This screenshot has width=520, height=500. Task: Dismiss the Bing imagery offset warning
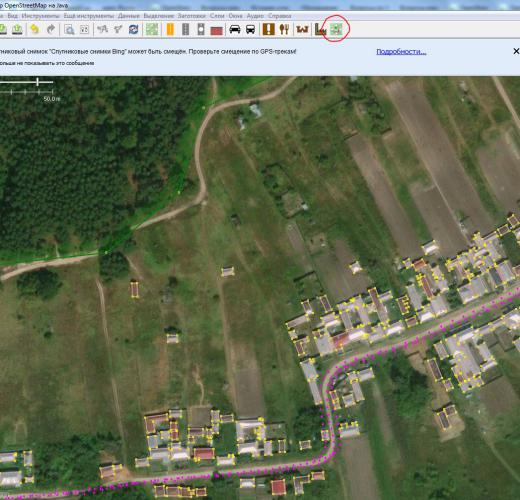[516, 51]
